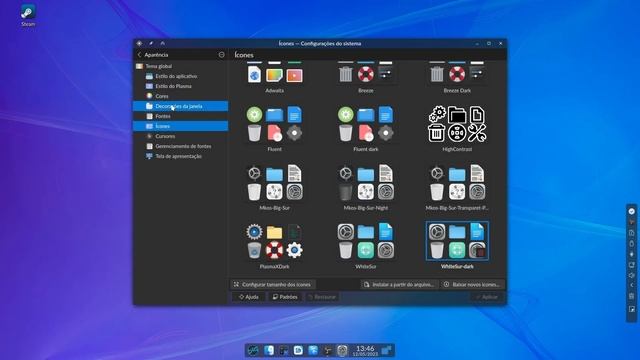This screenshot has height=360, width=640.
Task: Open System Settings from the dock
Action: [342, 350]
